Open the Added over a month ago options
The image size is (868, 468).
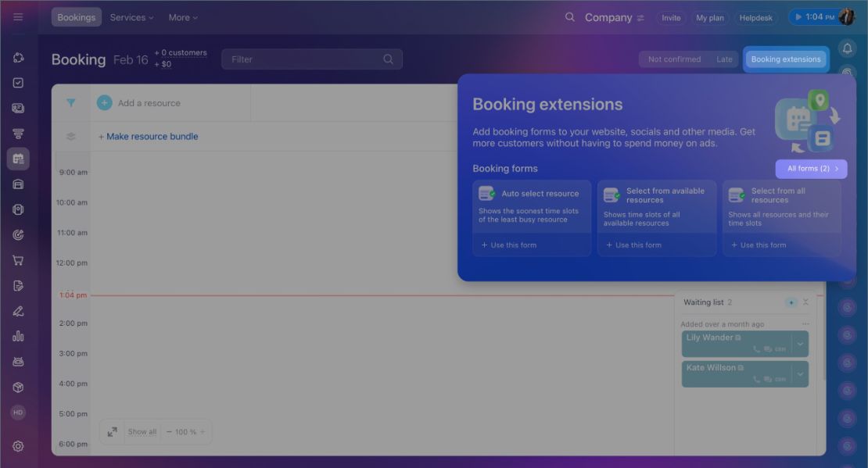coord(805,324)
